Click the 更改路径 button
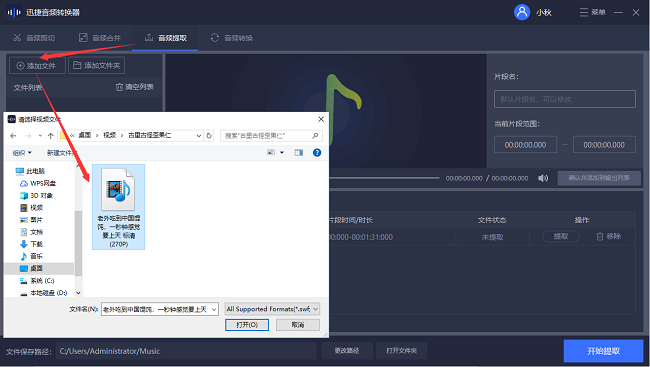 pos(347,351)
